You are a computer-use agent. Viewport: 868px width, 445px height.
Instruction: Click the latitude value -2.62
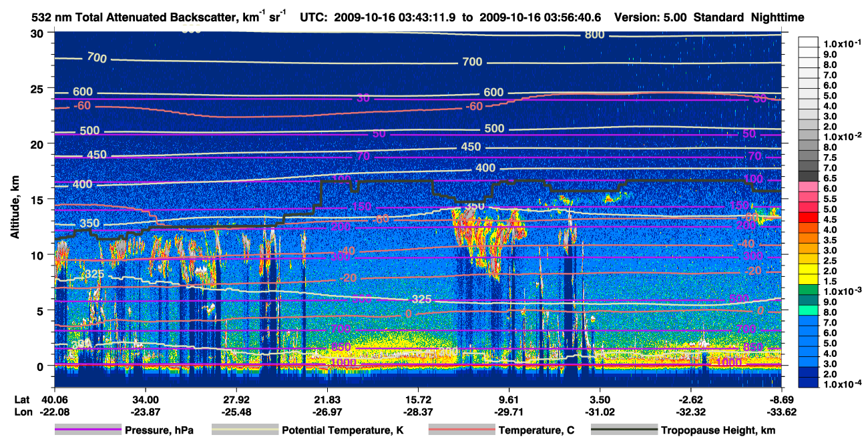[690, 399]
